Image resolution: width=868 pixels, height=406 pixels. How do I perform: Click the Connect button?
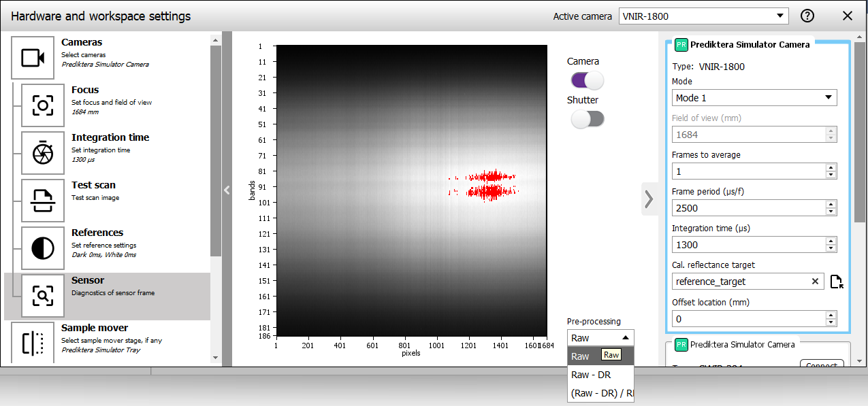coord(822,365)
